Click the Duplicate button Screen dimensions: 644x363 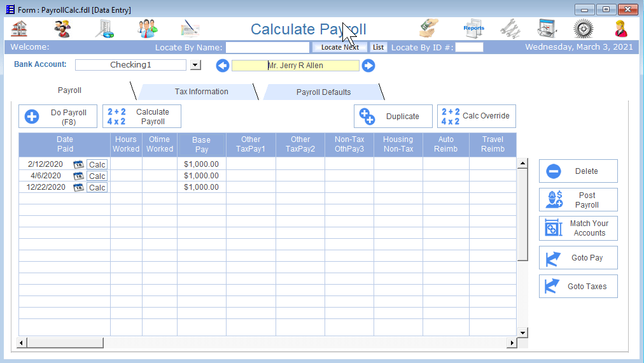click(393, 117)
